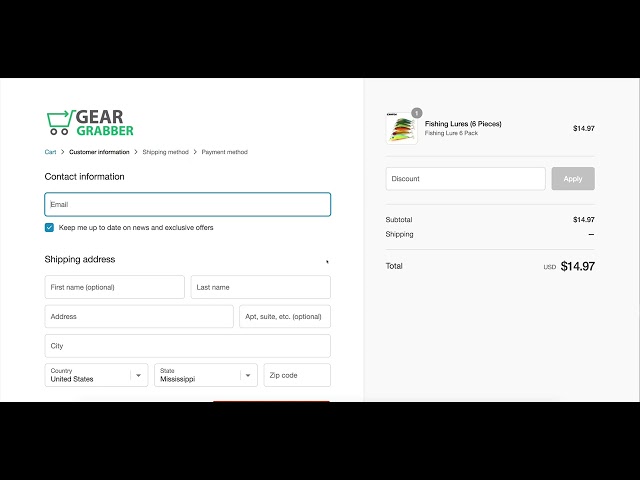Focus the Email input field
Viewport: 640px width, 480px height.
(187, 204)
